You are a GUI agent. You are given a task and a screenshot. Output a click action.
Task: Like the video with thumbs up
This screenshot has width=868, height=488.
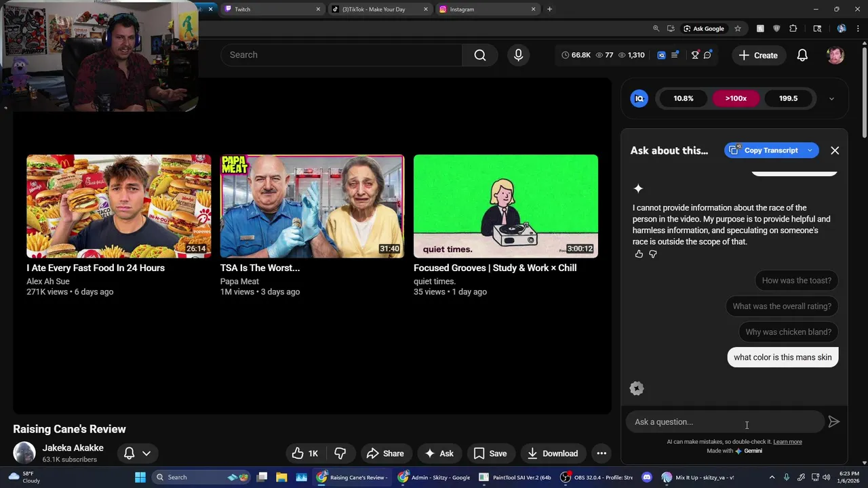coord(305,453)
